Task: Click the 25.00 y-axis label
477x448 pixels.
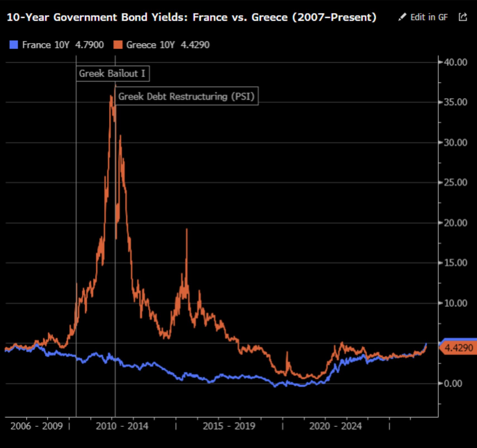Action: point(456,183)
